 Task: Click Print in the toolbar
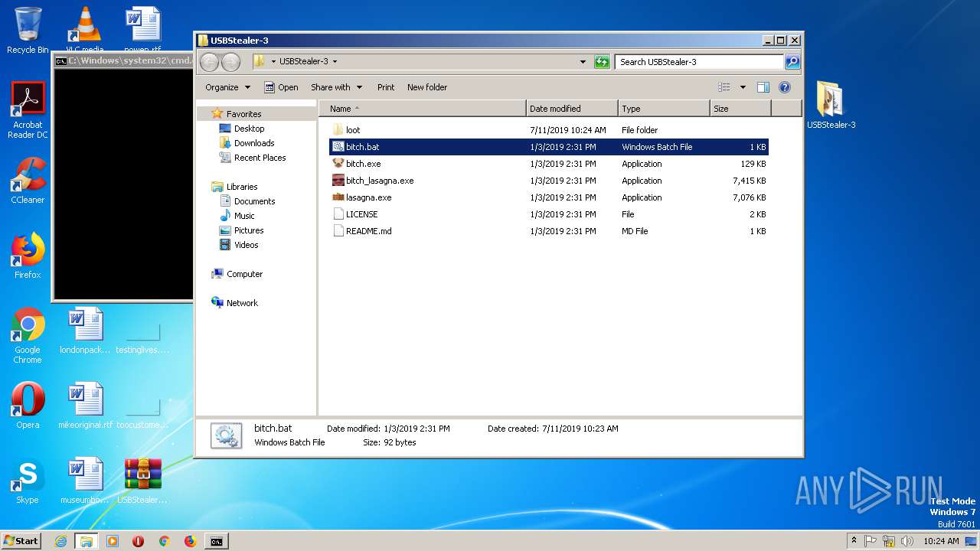(x=386, y=87)
